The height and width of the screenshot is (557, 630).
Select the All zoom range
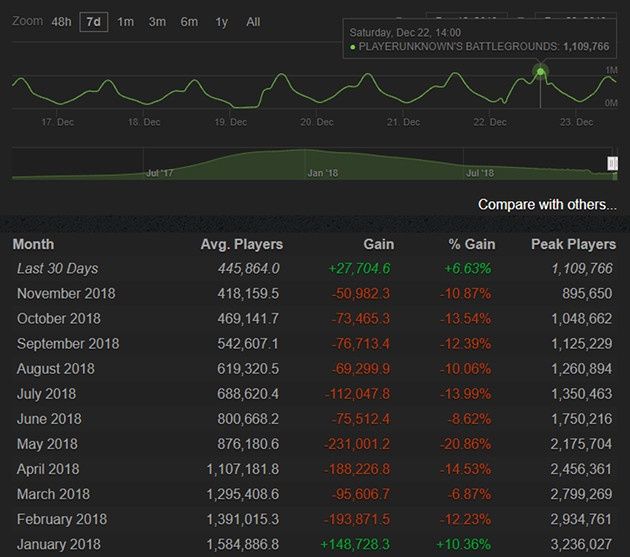point(253,22)
